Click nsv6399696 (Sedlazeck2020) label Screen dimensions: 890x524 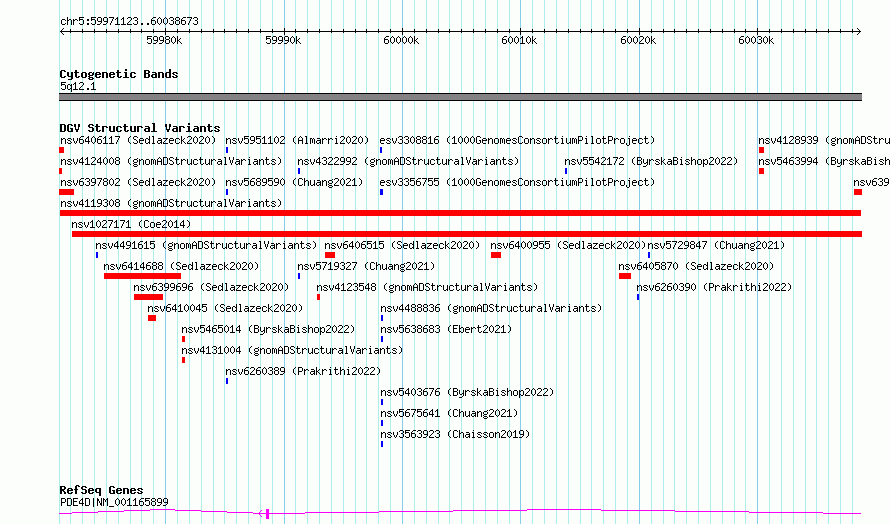[x=211, y=287]
